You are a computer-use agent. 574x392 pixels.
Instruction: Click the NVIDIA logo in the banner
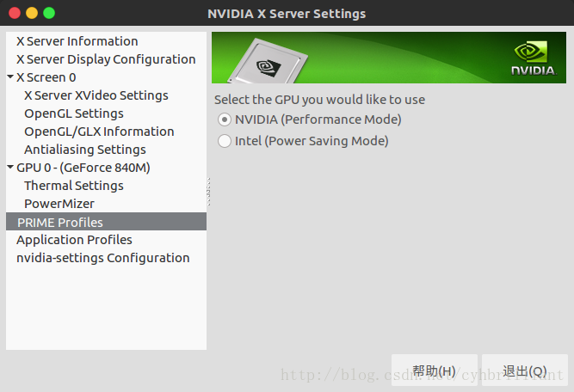[534, 58]
